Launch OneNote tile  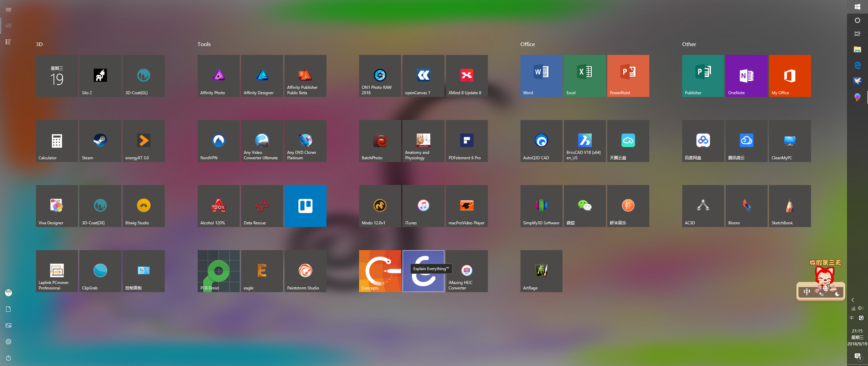pos(747,76)
